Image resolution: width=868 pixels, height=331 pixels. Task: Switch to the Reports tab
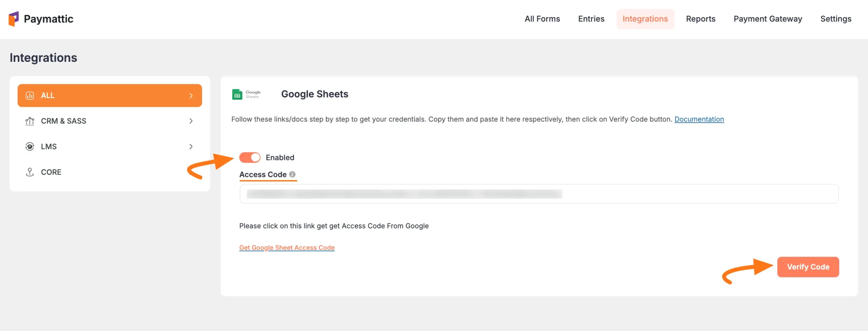[701, 19]
